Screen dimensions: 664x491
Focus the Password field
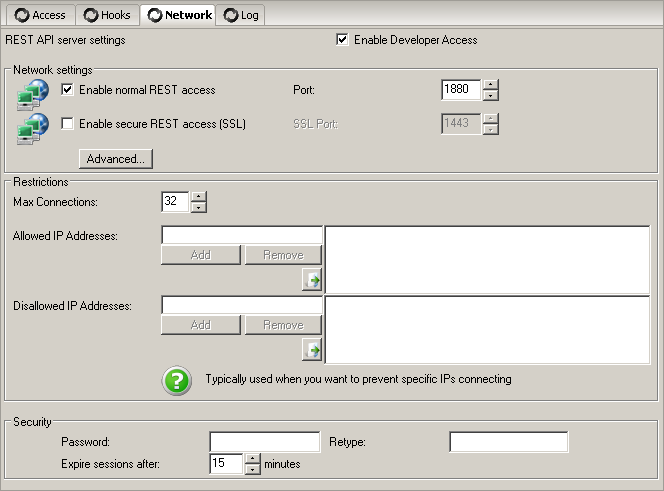click(x=264, y=442)
